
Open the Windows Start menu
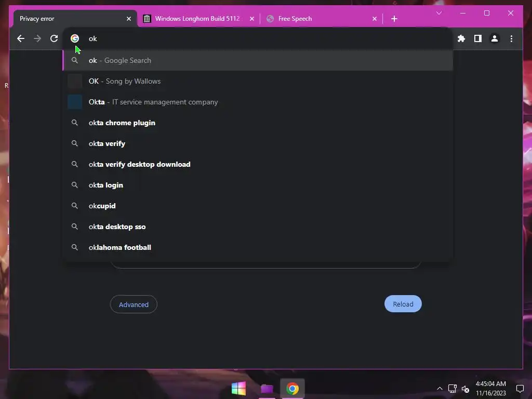pyautogui.click(x=238, y=389)
